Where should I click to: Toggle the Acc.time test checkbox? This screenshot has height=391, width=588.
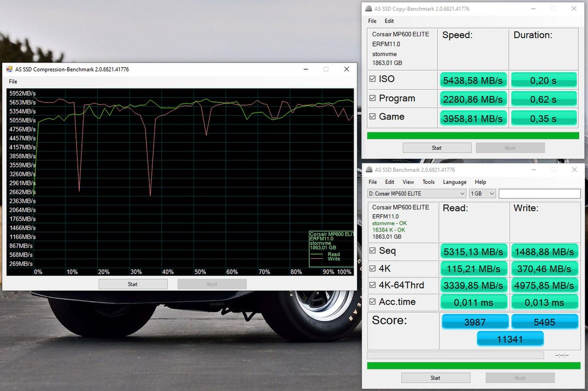coord(373,302)
